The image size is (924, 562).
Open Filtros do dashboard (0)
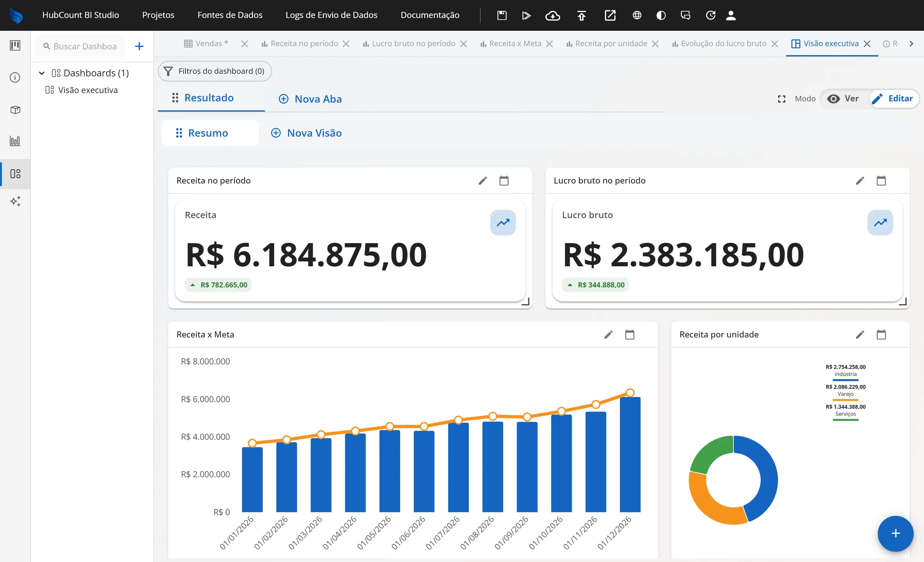(214, 71)
